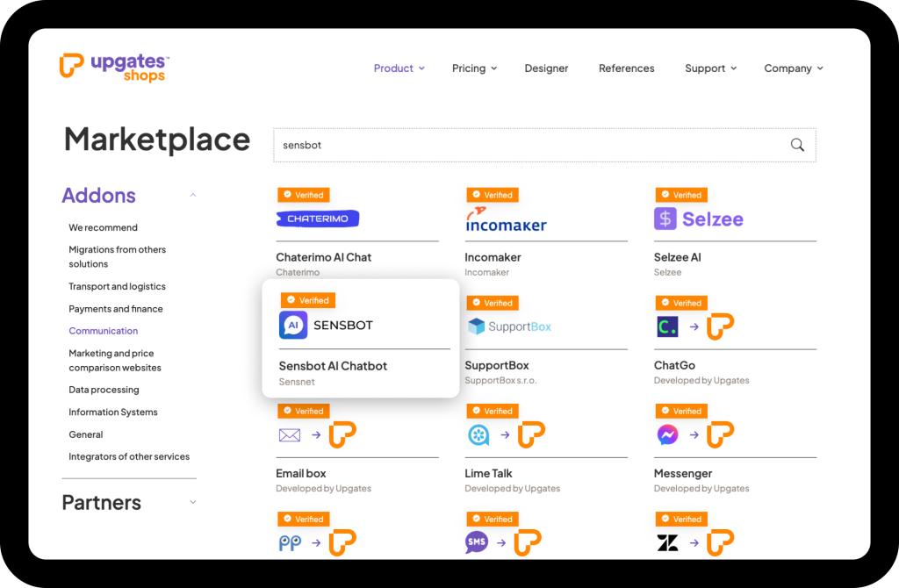Click the Chaterimo logo
Viewport: 899px width, 588px height.
pos(317,219)
